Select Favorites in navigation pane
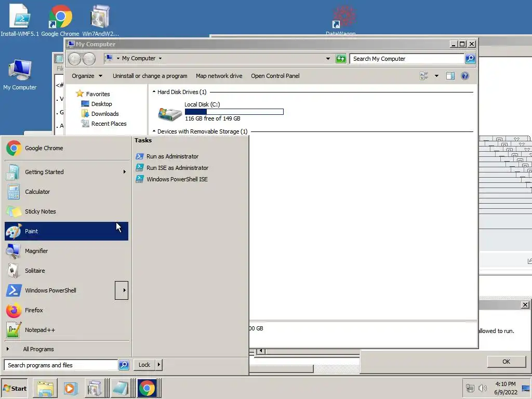Image resolution: width=532 pixels, height=399 pixels. [x=93, y=94]
